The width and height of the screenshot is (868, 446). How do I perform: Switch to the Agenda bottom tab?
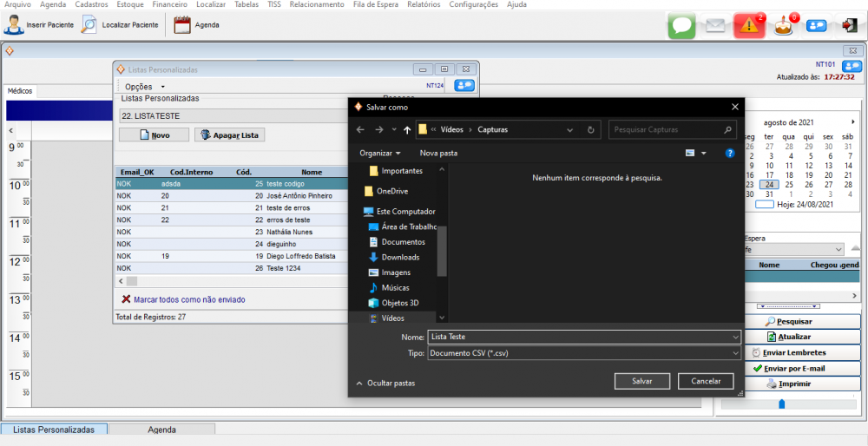click(x=161, y=430)
